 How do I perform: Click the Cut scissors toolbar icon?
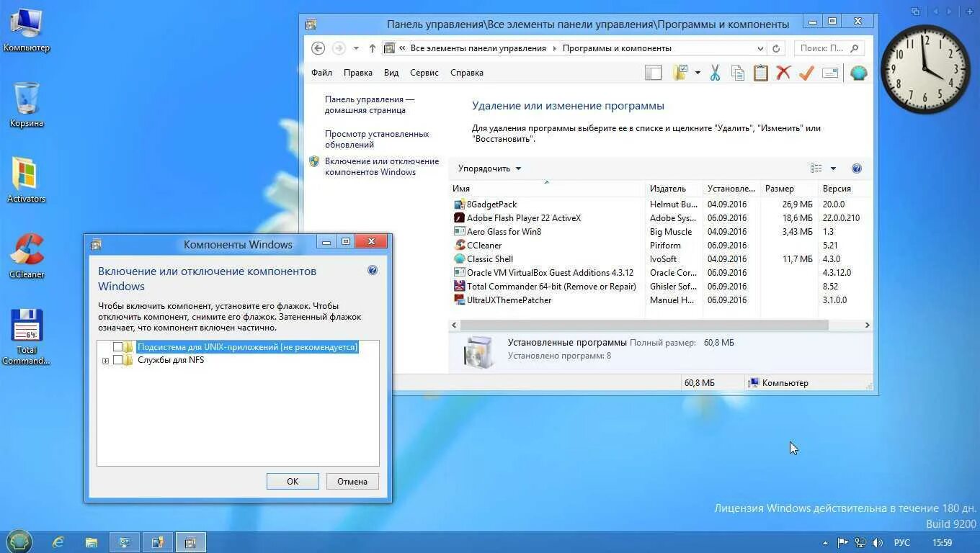(x=715, y=73)
